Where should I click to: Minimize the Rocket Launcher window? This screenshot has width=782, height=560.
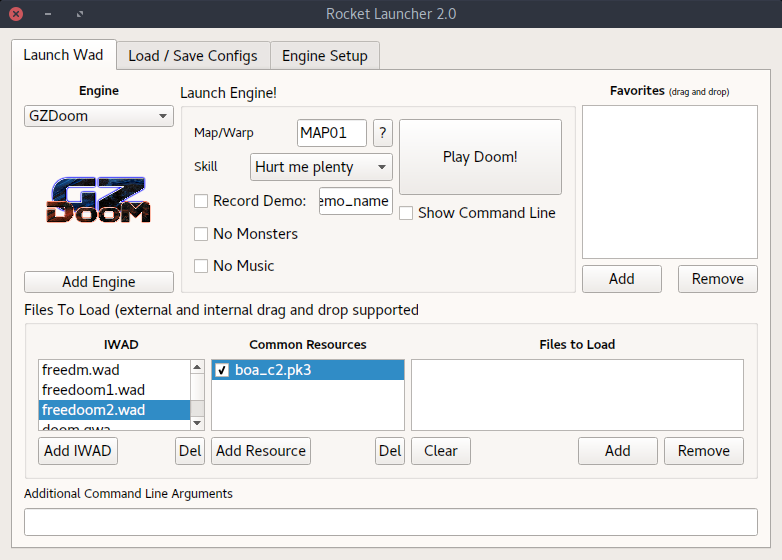point(48,14)
